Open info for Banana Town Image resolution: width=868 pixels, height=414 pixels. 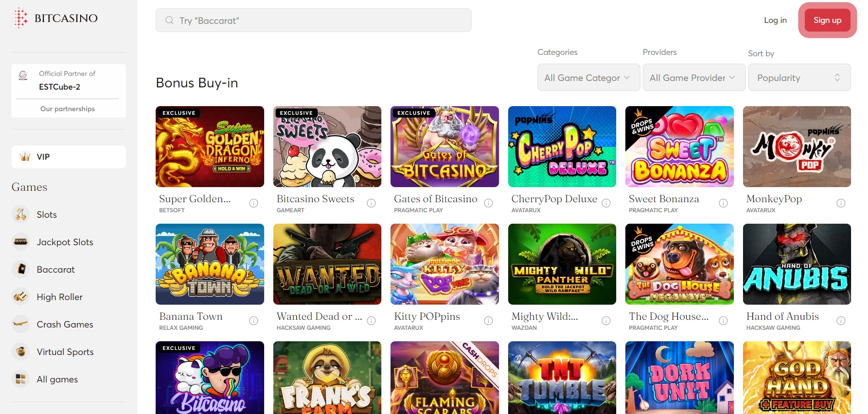click(254, 321)
